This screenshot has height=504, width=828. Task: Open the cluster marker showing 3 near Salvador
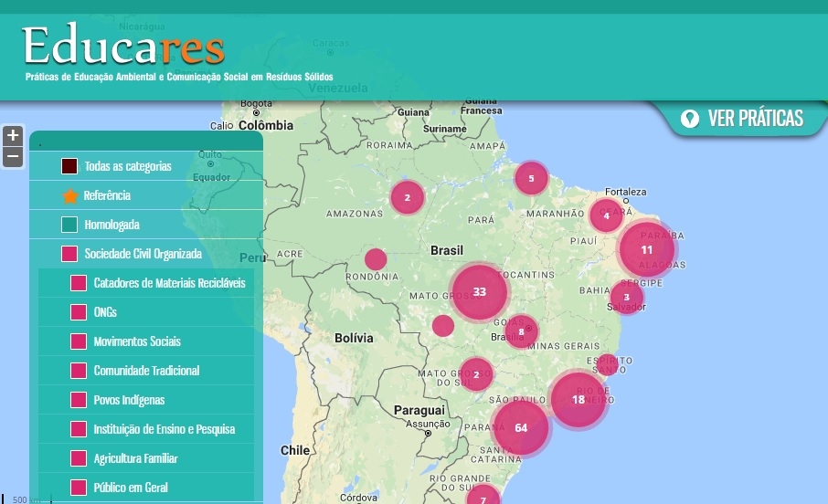click(627, 297)
